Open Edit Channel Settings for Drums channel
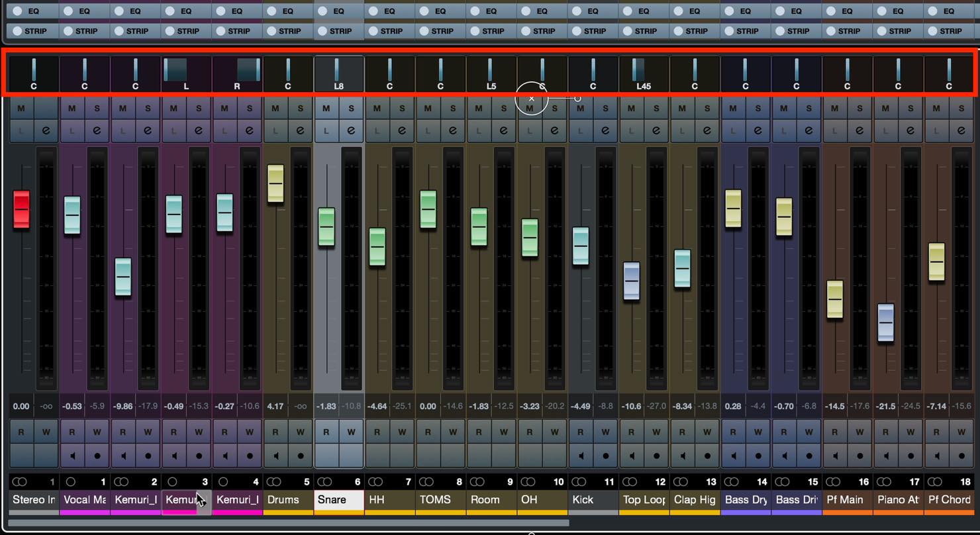This screenshot has height=535, width=980. pyautogui.click(x=300, y=130)
